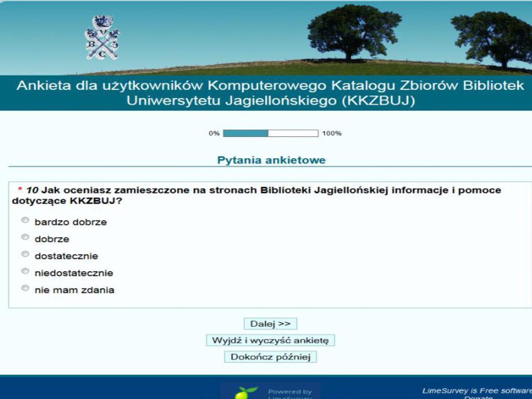This screenshot has height=399, width=532.
Task: Click 'Wyjdź i wyczyść ankietę' button
Action: point(270,340)
